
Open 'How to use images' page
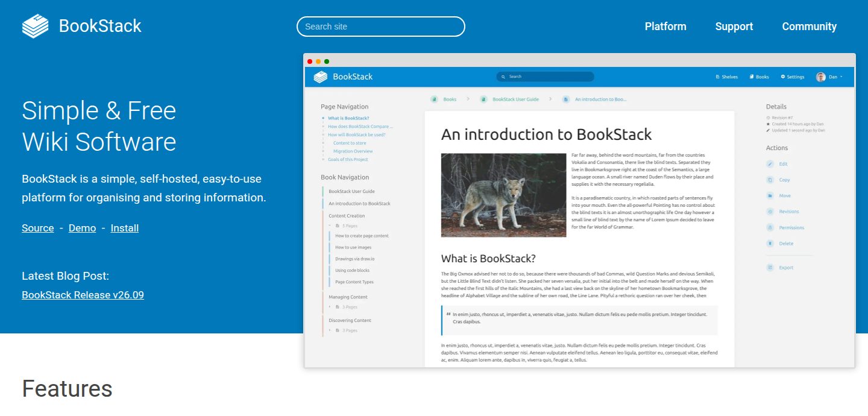(353, 247)
